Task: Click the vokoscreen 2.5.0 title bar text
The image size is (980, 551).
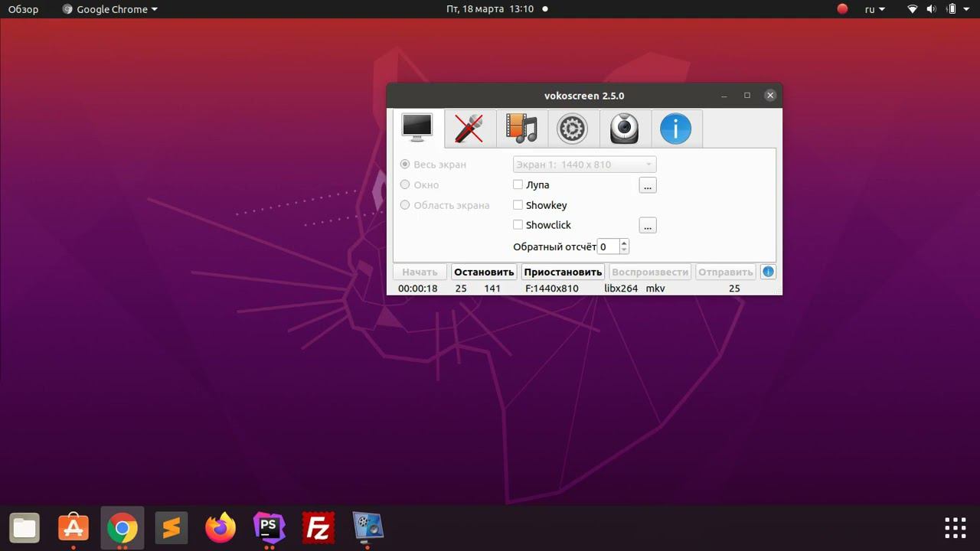Action: 584,96
